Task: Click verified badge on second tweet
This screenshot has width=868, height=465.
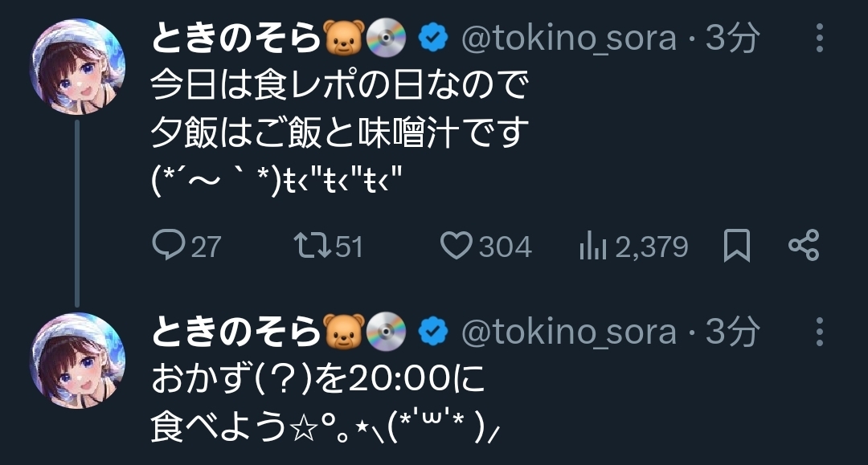Action: click(433, 331)
